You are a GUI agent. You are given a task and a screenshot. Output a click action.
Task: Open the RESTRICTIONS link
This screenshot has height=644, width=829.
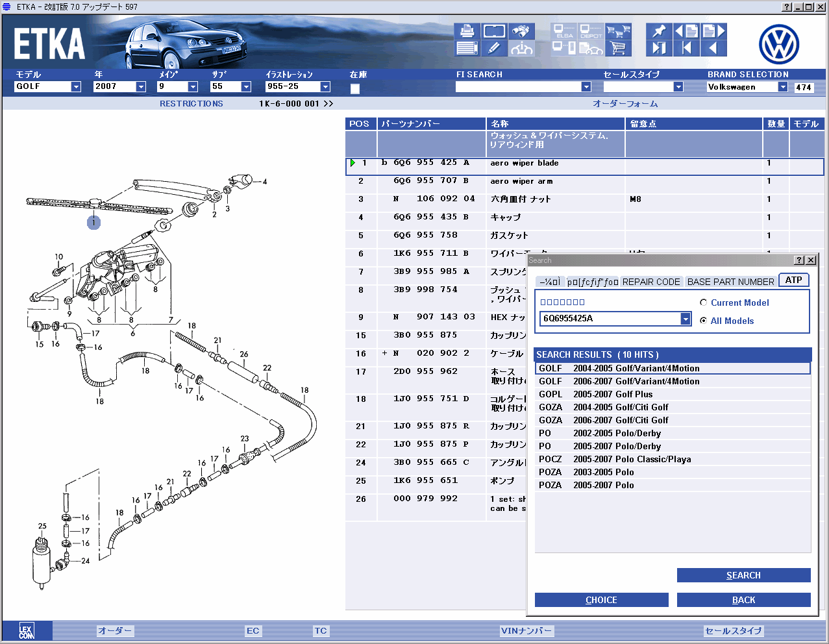click(x=192, y=104)
